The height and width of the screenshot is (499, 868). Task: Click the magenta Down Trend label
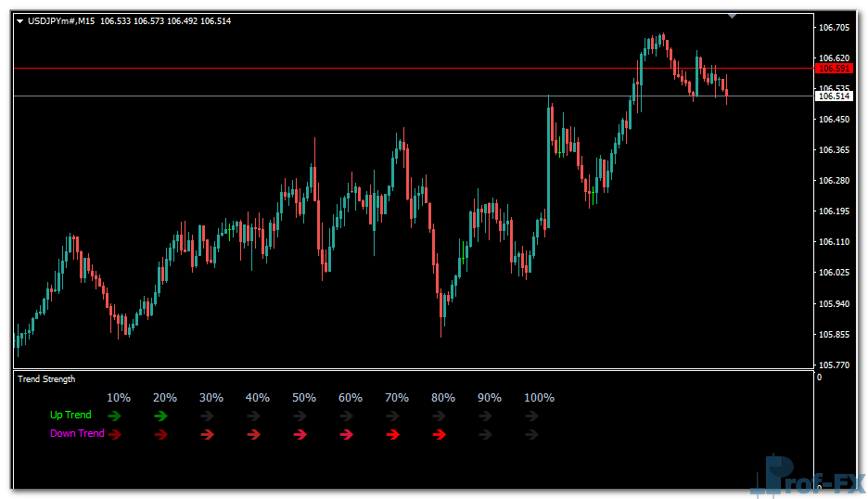tap(77, 433)
